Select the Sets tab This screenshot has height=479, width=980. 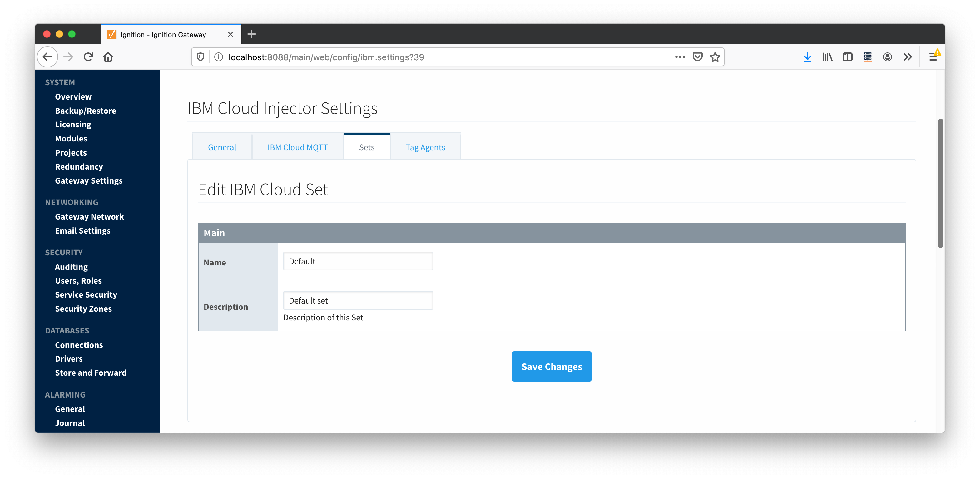click(x=367, y=147)
